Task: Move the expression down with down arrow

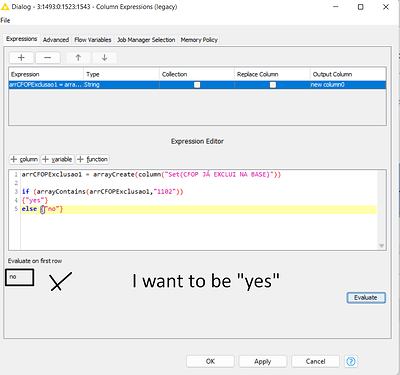Action: pyautogui.click(x=104, y=58)
